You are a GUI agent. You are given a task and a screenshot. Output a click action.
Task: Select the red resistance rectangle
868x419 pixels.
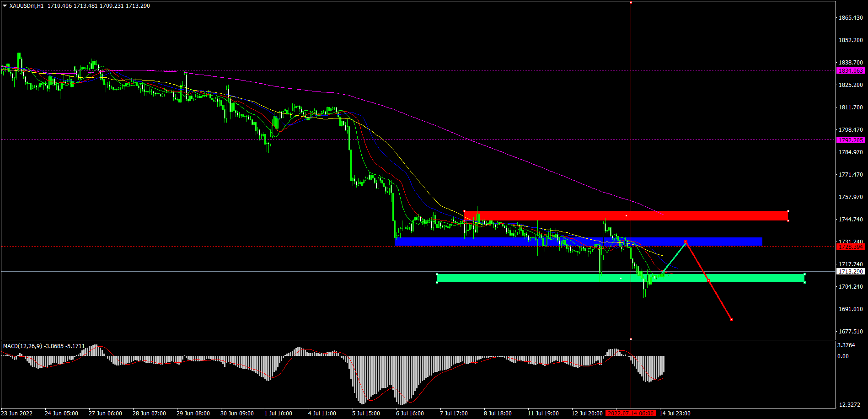[626, 215]
